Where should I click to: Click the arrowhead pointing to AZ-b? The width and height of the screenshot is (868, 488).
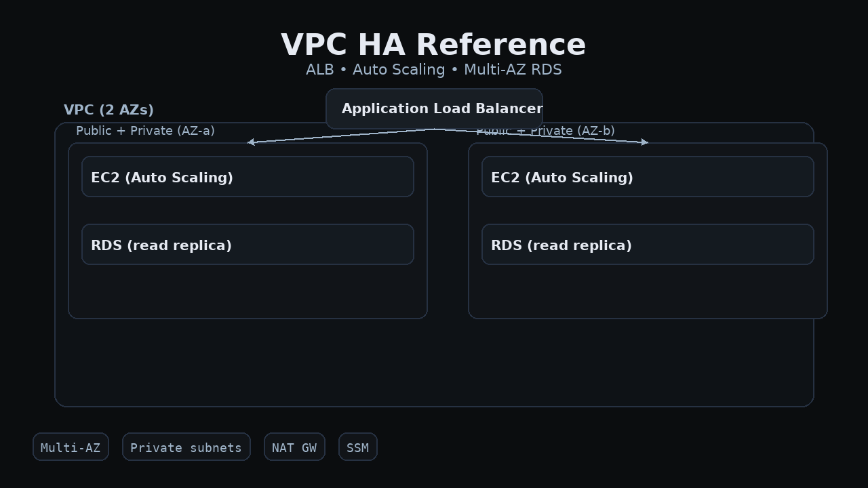pos(645,142)
